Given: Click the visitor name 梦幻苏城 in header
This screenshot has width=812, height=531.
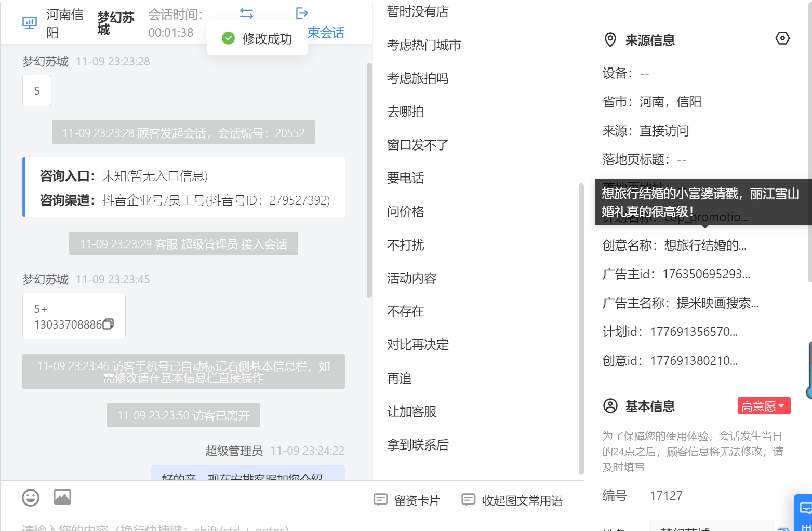Looking at the screenshot, I should click(116, 23).
